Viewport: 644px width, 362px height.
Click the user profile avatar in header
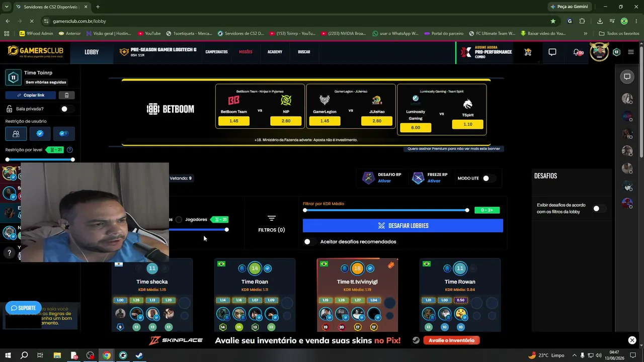tap(599, 52)
